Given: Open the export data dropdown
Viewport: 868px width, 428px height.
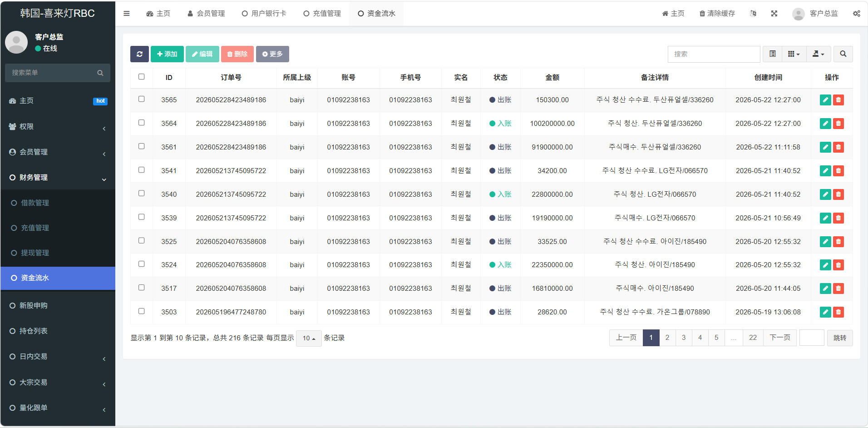Looking at the screenshot, I should tap(819, 54).
